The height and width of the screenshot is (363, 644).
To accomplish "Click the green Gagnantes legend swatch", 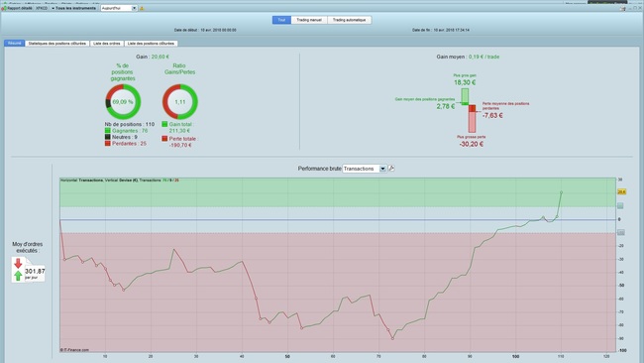I will point(108,130).
